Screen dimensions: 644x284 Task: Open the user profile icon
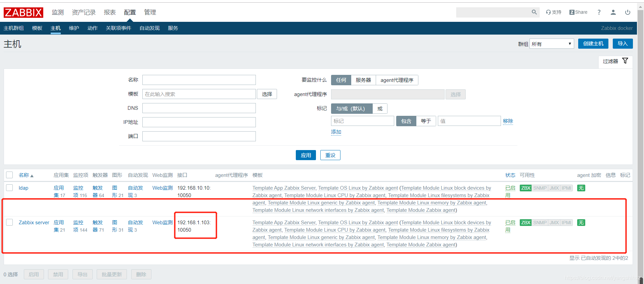(613, 12)
